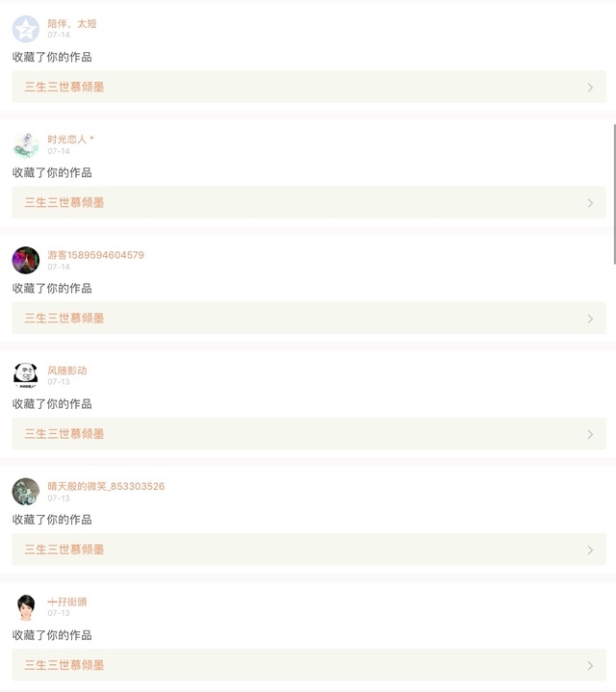Open 陪伴，太短 user profile name
The height and width of the screenshot is (692, 616).
[x=72, y=23]
